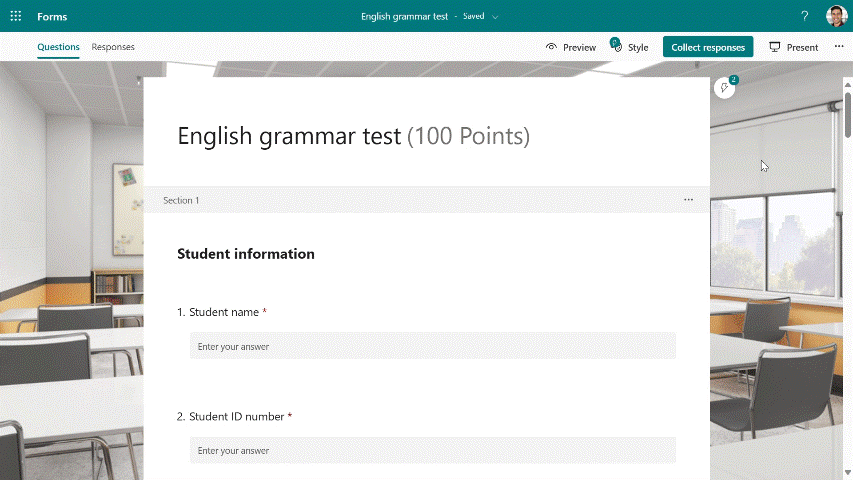Open the More options ellipsis in toolbar
853x480 pixels.
pyautogui.click(x=839, y=47)
